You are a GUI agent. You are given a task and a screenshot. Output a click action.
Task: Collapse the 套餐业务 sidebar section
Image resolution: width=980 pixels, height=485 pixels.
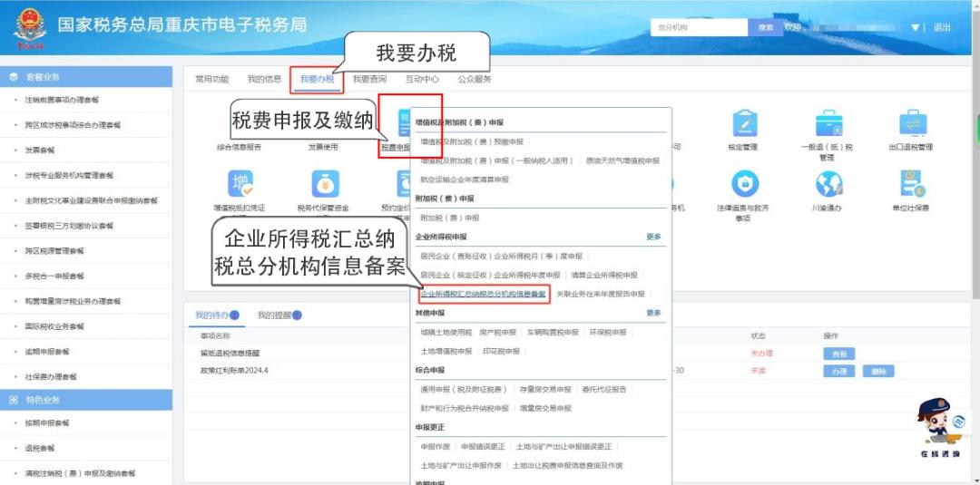pos(86,77)
